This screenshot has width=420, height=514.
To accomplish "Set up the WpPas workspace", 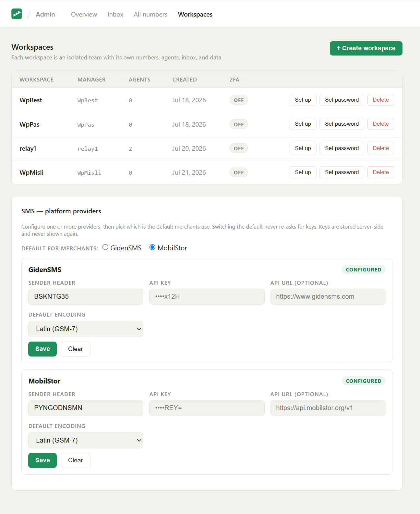I will (303, 124).
